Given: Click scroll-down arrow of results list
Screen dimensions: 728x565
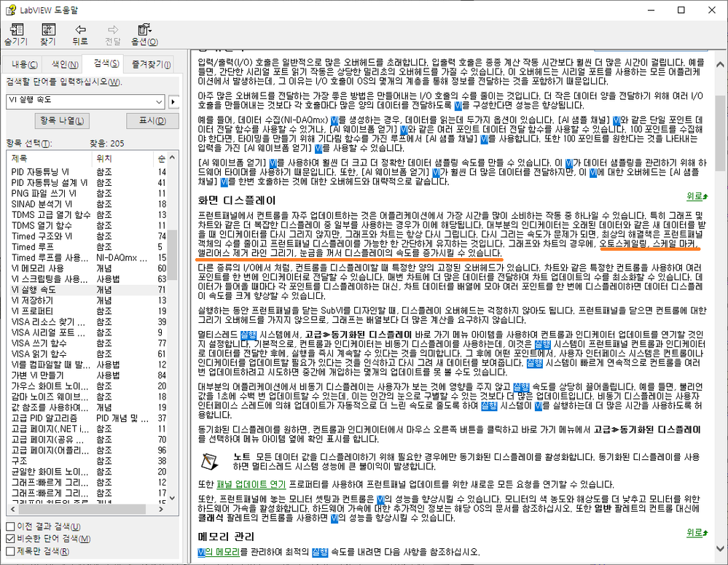Looking at the screenshot, I should pos(172,499).
